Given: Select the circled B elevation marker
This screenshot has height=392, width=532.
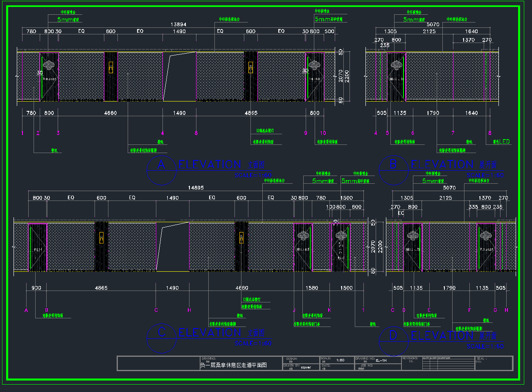Looking at the screenshot, I should click(x=393, y=164).
